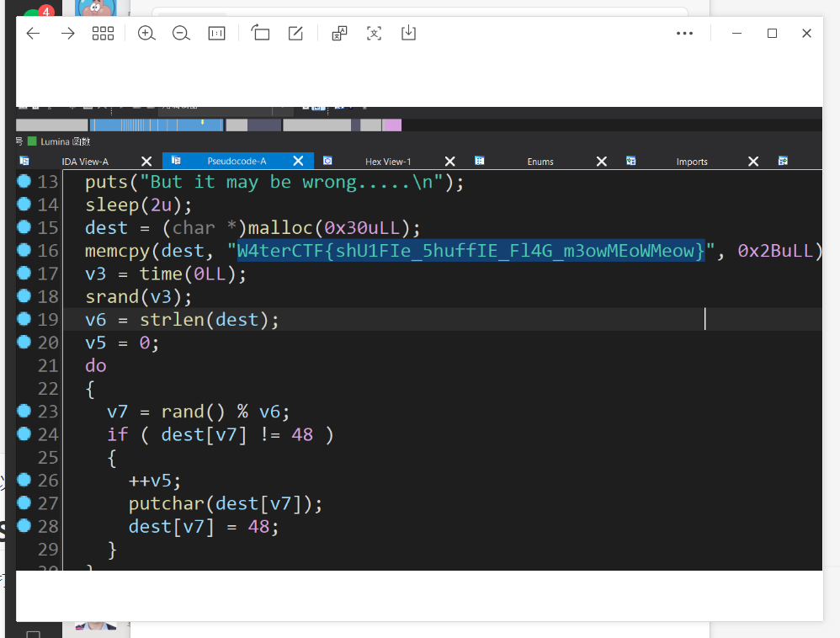Close the Hex View-1 tab

(449, 162)
